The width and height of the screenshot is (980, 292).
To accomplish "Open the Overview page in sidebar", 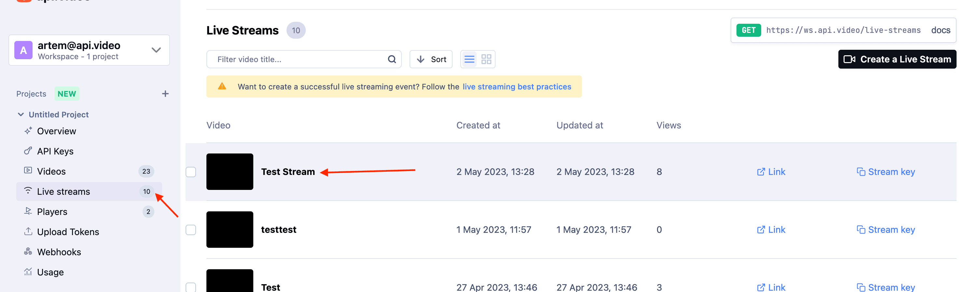I will tap(56, 131).
